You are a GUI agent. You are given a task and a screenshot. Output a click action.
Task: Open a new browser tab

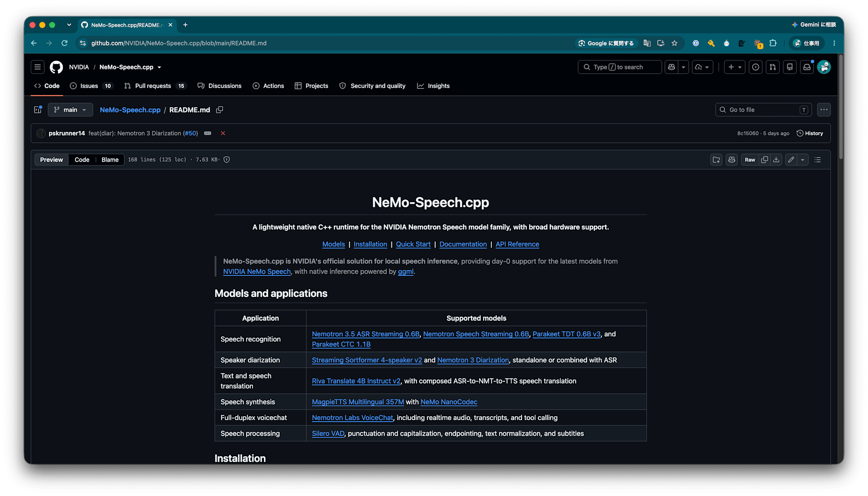click(x=185, y=25)
